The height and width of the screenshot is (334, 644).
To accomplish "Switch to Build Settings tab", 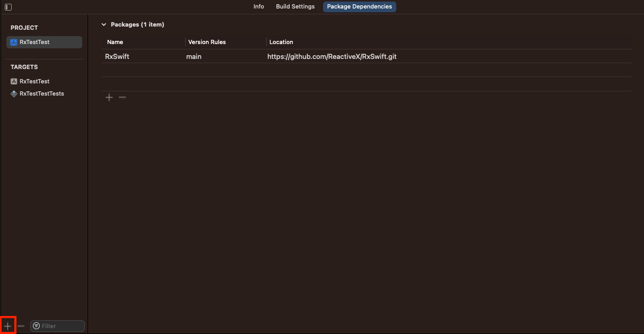I will point(295,7).
